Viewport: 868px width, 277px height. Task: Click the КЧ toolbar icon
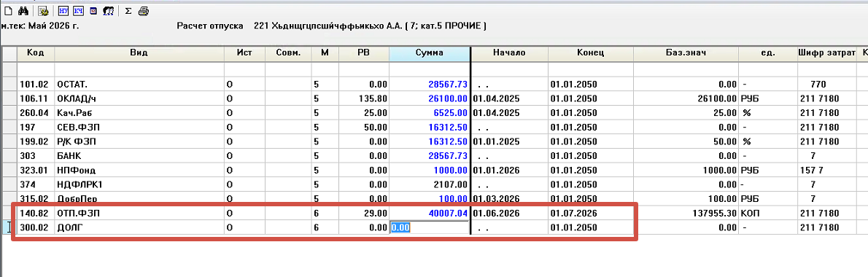78,10
